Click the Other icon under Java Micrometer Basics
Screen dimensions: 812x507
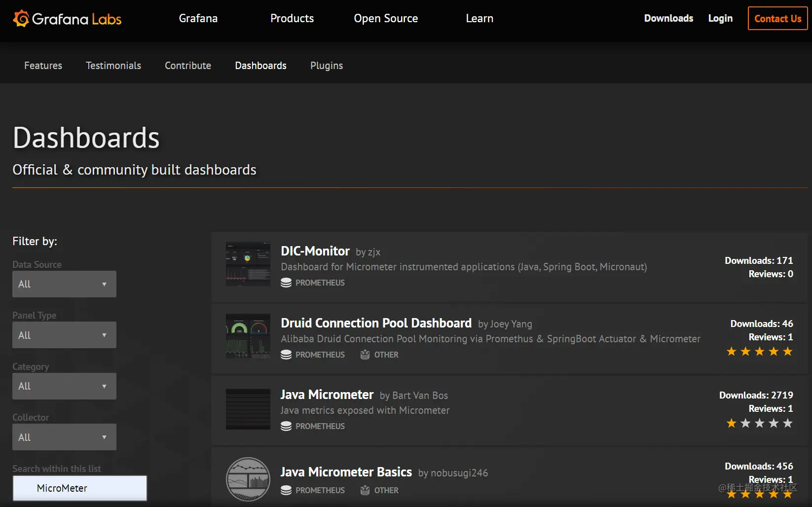pos(365,490)
